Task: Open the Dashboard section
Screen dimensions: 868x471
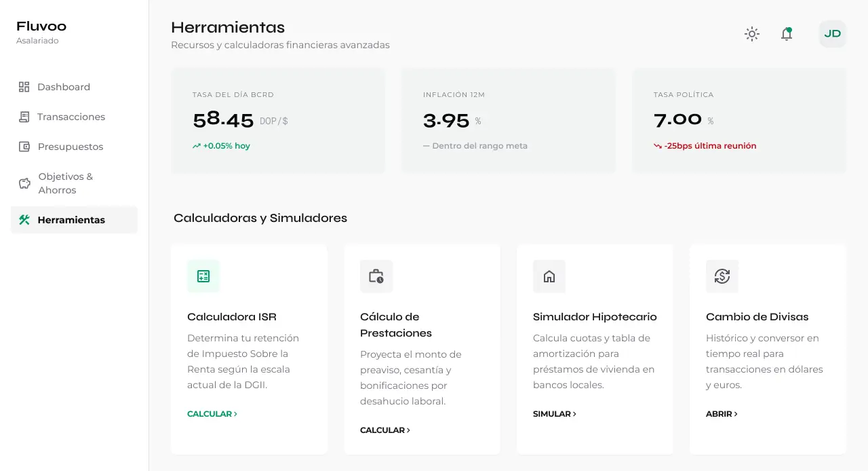Action: click(64, 87)
